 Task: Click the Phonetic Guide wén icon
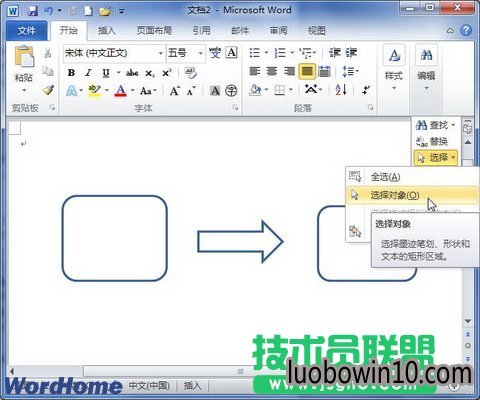tap(215, 53)
